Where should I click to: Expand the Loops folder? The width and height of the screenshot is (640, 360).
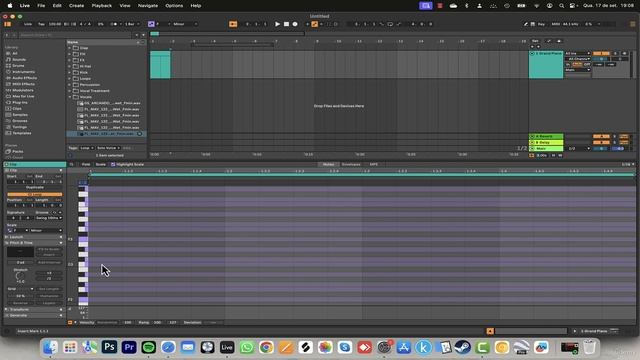69,78
